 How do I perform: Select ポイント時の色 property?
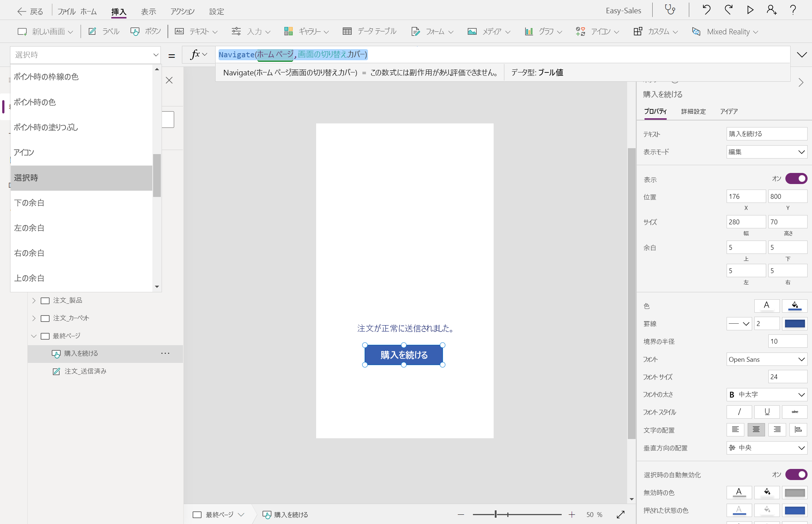click(x=81, y=102)
